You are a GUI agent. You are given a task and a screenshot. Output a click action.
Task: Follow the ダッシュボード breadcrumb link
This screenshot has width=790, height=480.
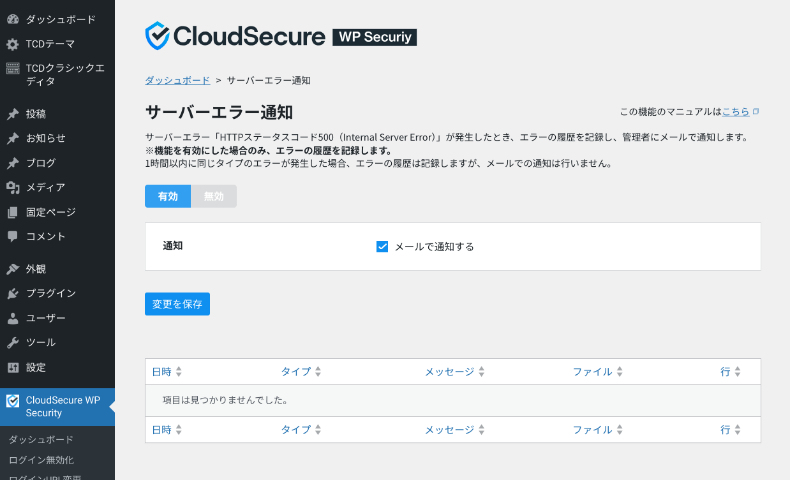177,80
